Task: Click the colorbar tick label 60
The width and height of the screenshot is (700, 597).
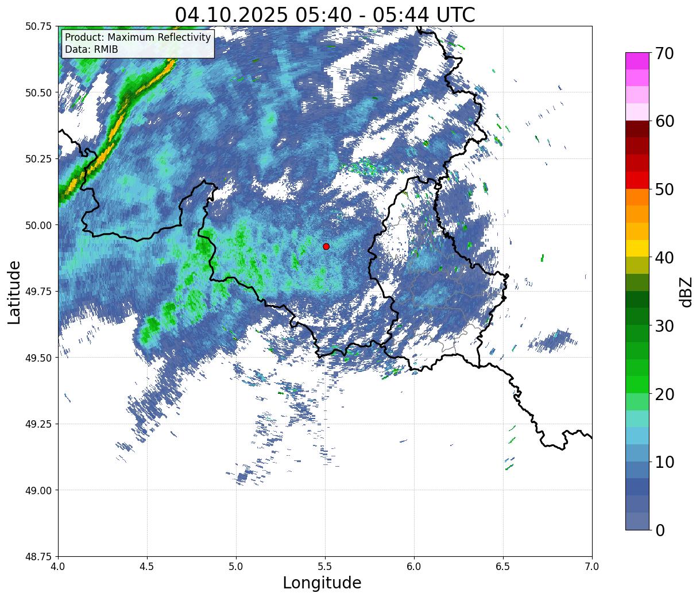Action: [x=664, y=121]
